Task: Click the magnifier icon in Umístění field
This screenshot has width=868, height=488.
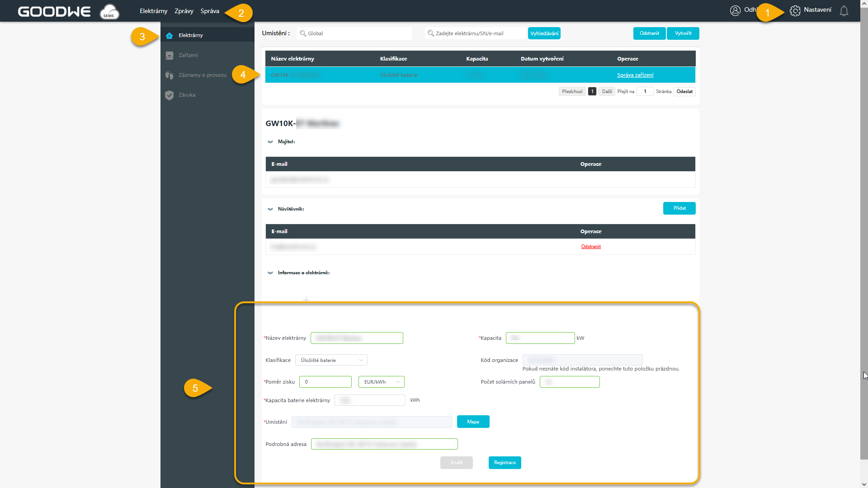Action: pos(303,33)
